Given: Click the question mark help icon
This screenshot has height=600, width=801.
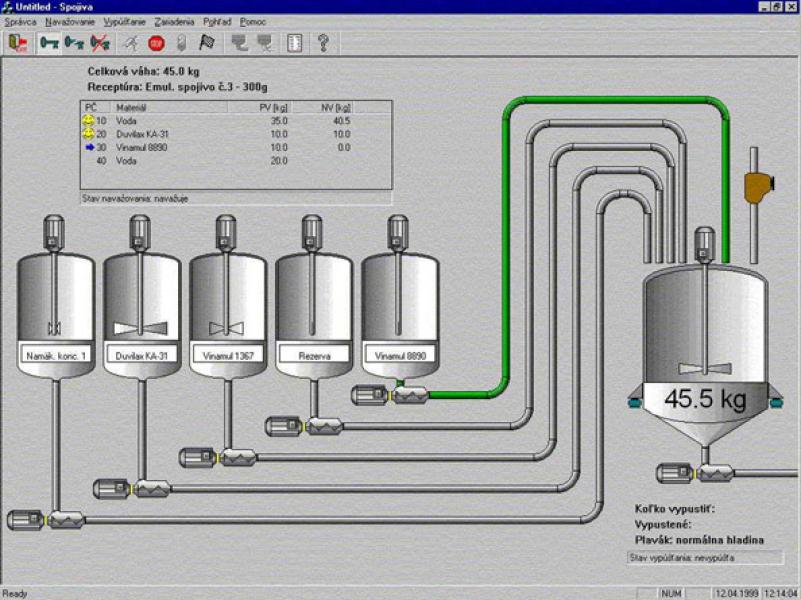Looking at the screenshot, I should click(x=323, y=43).
